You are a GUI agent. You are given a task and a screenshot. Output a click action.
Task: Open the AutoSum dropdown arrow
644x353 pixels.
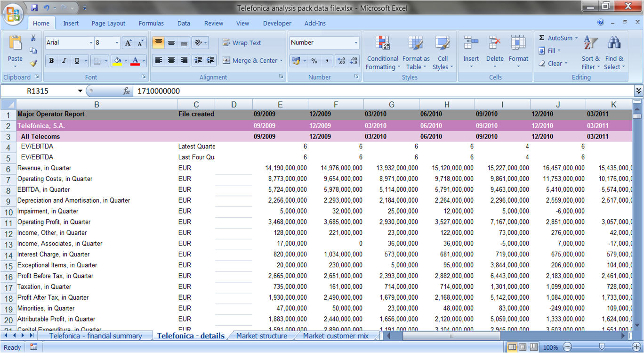(x=576, y=38)
